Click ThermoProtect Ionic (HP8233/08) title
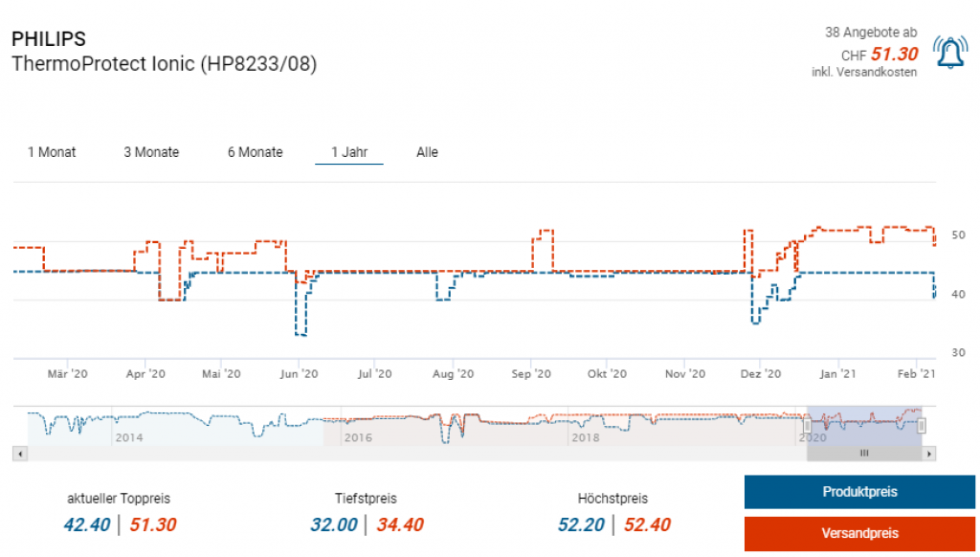Screen dimensions: 980x557 (164, 64)
